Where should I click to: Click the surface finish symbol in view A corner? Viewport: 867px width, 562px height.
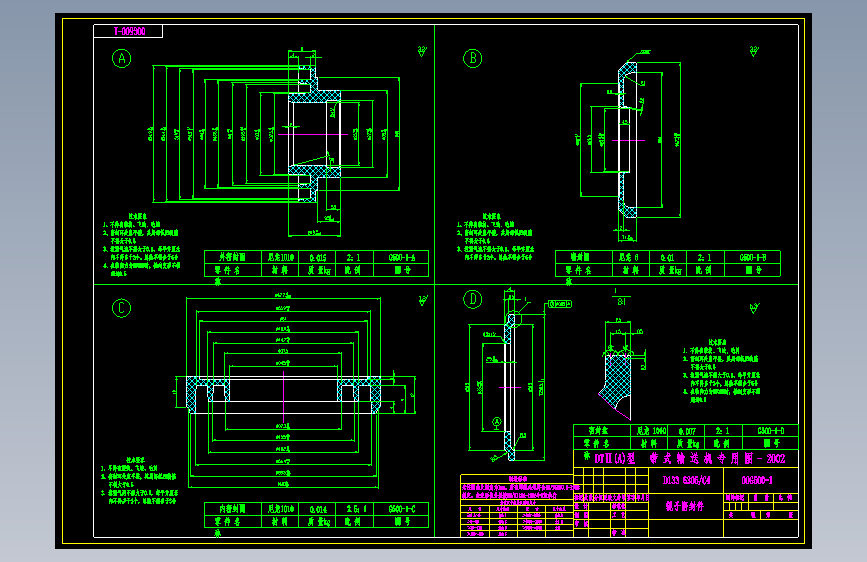[422, 51]
